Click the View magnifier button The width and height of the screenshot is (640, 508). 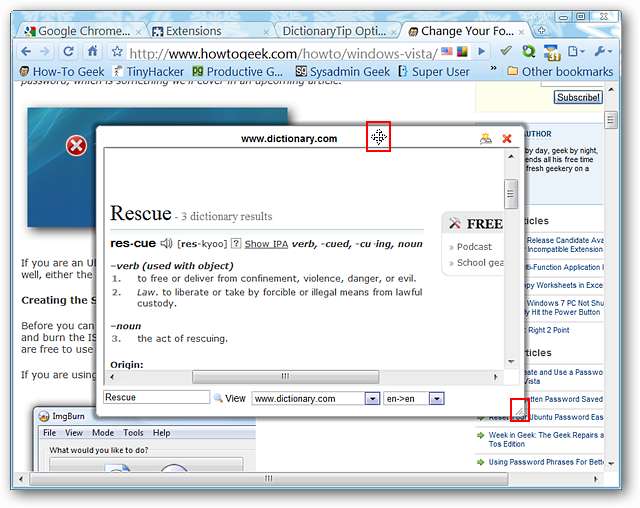pyautogui.click(x=230, y=398)
